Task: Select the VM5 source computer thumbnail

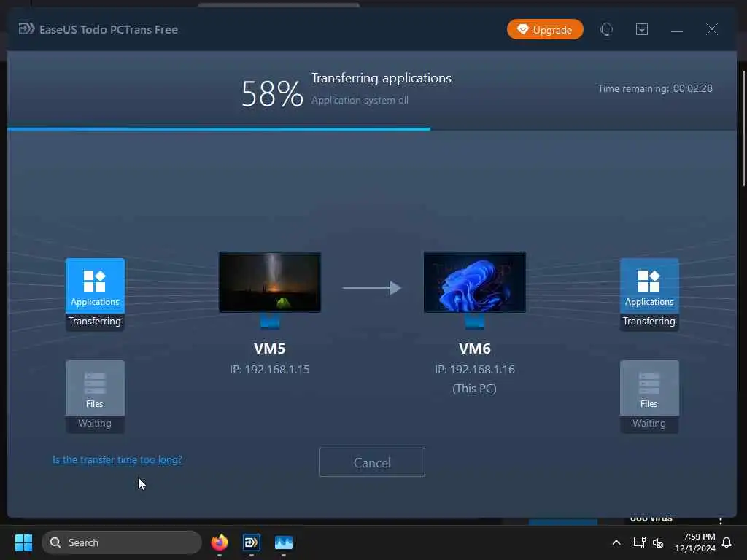Action: [x=270, y=282]
